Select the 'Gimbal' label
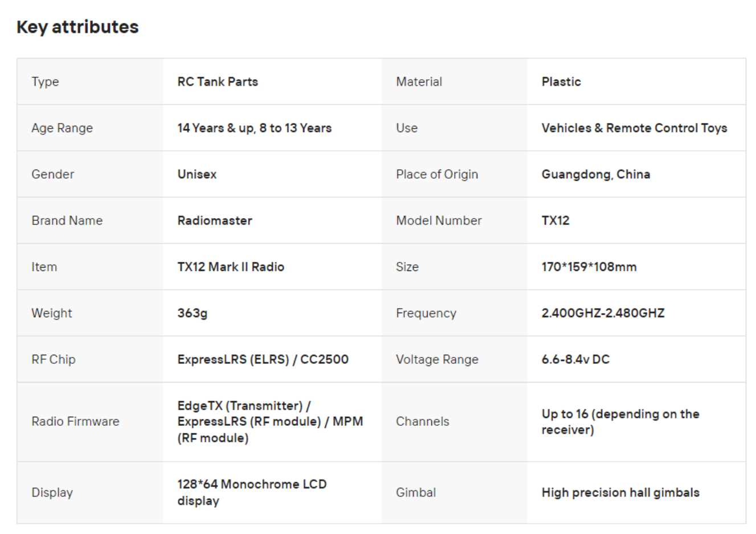The image size is (756, 534). pyautogui.click(x=416, y=492)
